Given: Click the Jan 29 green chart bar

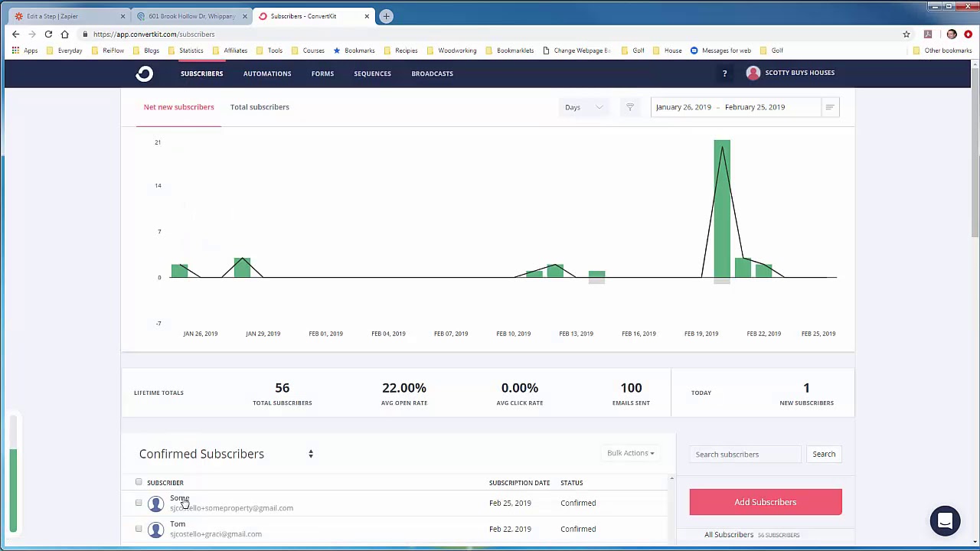Looking at the screenshot, I should click(242, 267).
